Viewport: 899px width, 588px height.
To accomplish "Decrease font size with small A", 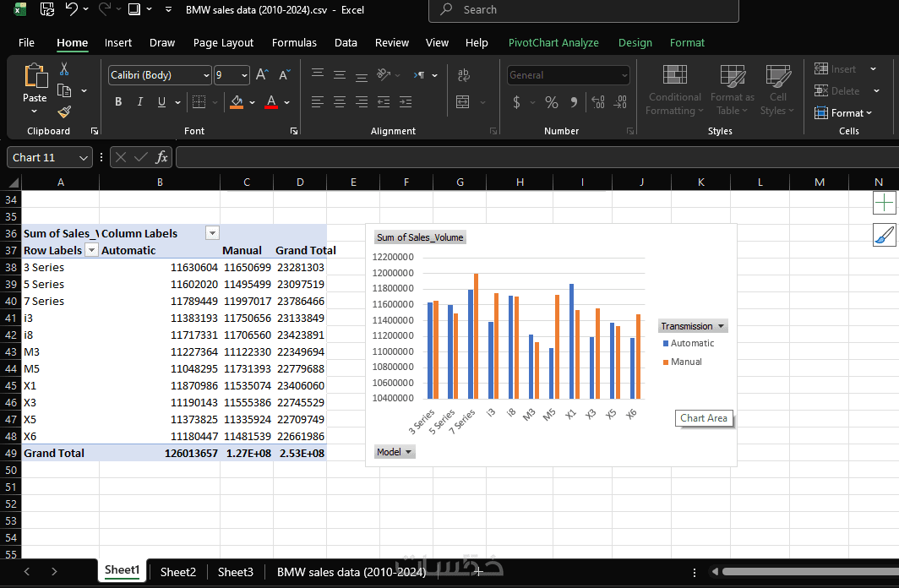I will click(285, 74).
